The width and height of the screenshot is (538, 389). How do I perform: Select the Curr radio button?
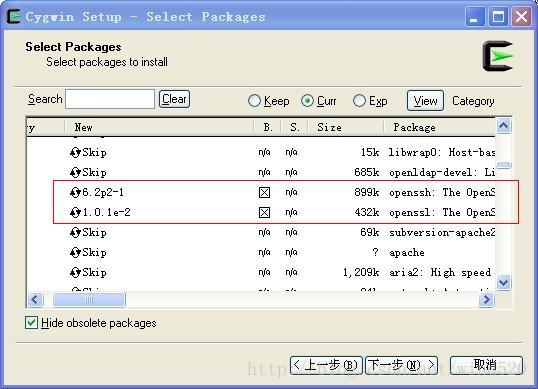tap(307, 101)
